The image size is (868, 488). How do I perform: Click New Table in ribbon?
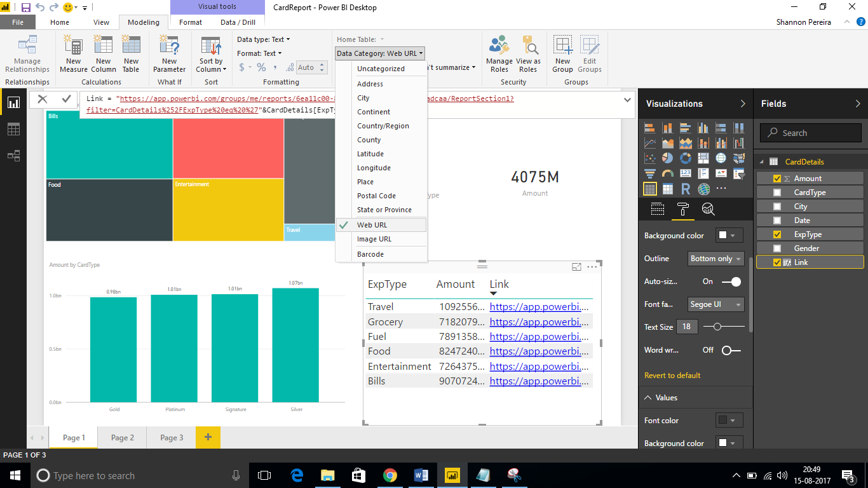click(131, 54)
